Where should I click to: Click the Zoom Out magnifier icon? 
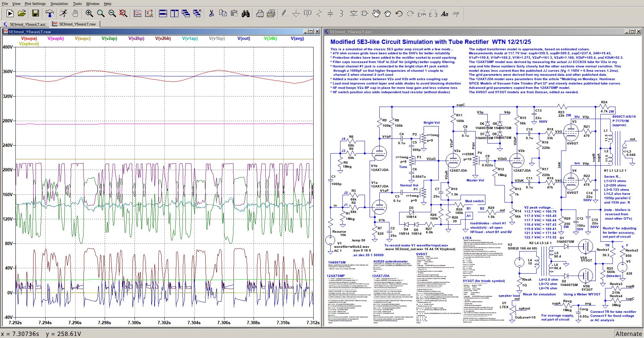point(112,13)
